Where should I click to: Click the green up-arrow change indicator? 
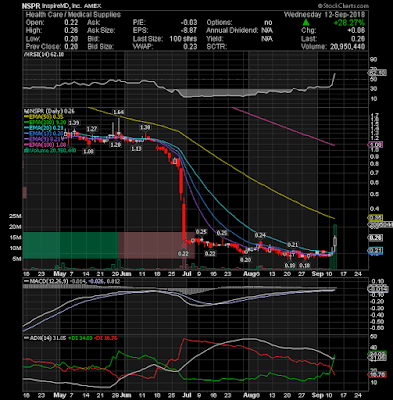point(306,23)
